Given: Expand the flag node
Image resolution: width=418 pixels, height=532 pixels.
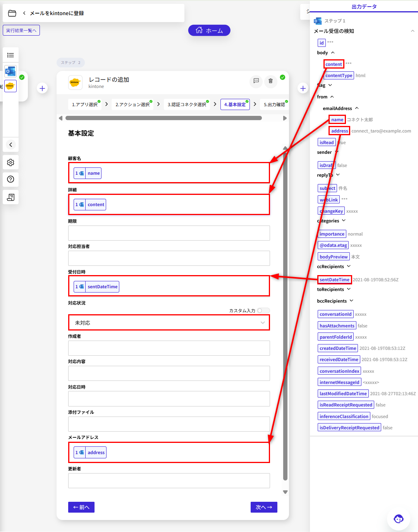Looking at the screenshot, I should click(x=330, y=85).
